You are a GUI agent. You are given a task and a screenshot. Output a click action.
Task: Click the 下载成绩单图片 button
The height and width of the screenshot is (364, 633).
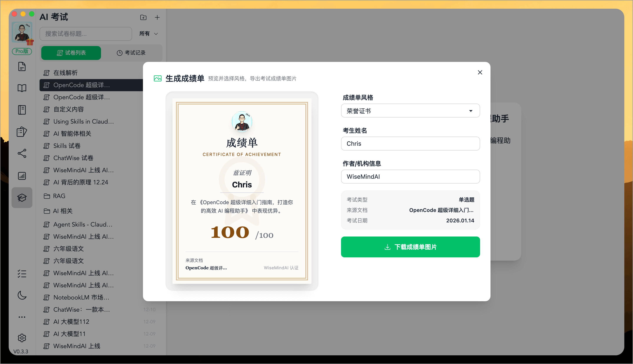[410, 247]
